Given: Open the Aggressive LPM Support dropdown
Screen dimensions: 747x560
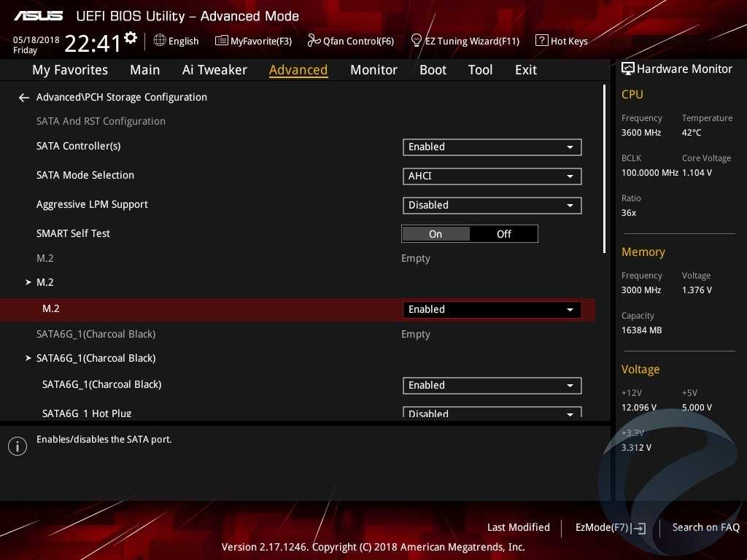Looking at the screenshot, I should (x=492, y=206).
